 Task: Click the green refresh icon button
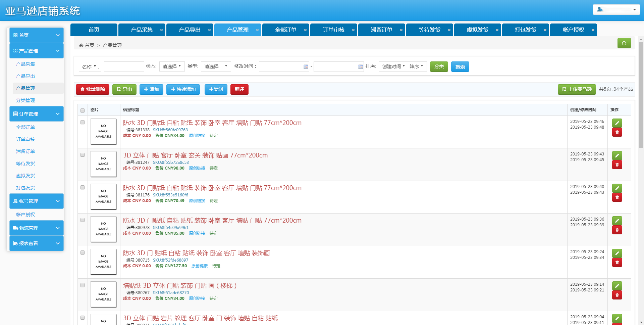coord(624,43)
